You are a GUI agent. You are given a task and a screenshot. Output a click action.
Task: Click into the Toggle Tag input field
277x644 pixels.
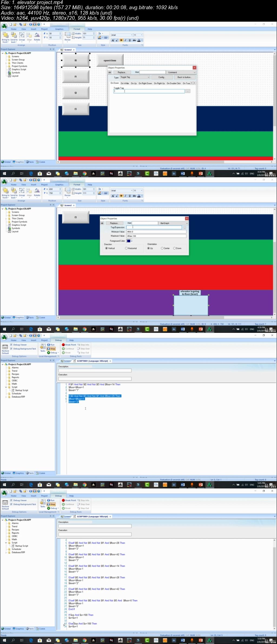(x=149, y=91)
